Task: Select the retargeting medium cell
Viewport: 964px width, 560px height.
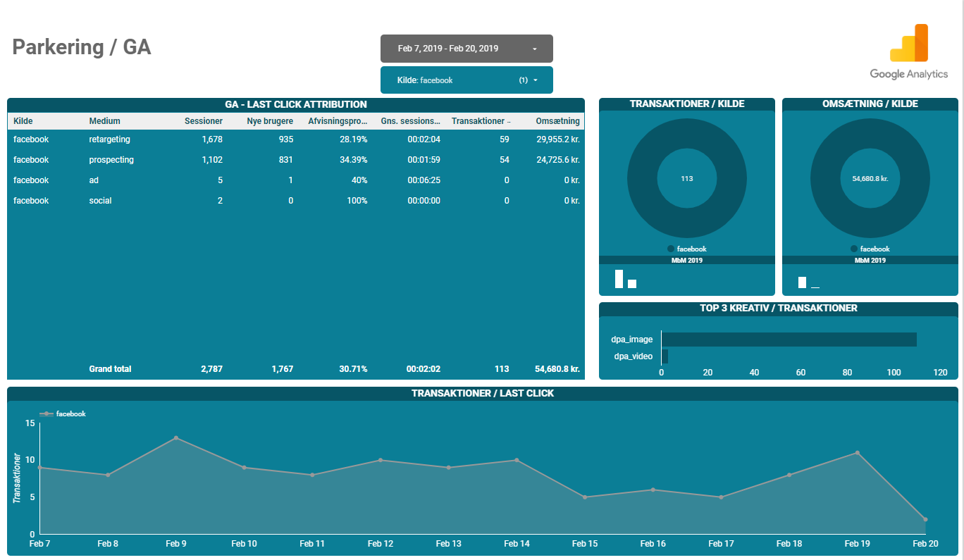Action: [109, 139]
